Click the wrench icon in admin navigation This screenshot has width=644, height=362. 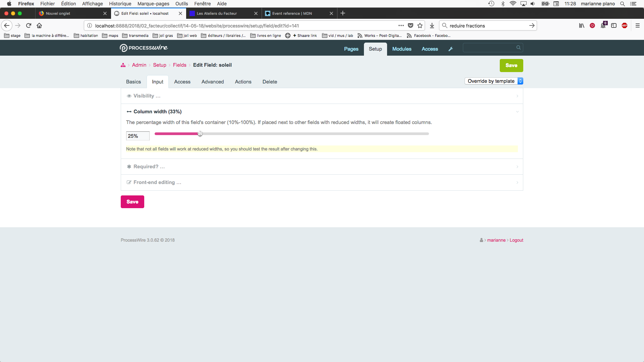451,49
